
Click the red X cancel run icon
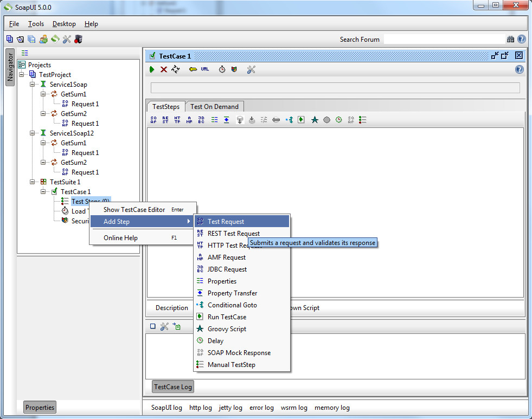pos(164,69)
